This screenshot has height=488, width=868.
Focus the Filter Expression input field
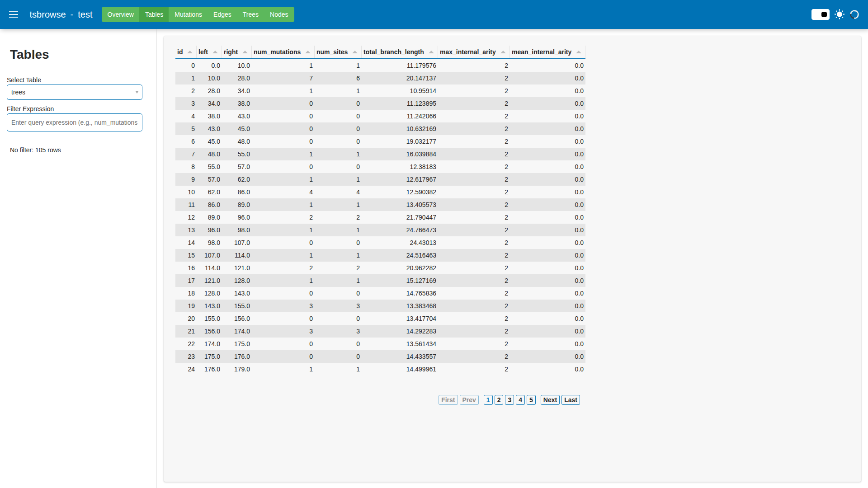pyautogui.click(x=75, y=122)
